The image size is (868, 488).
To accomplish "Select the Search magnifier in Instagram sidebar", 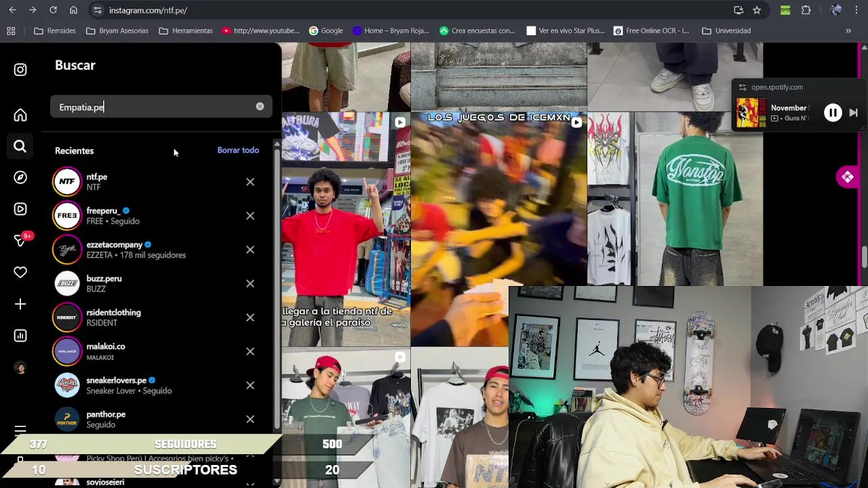I will 20,146.
